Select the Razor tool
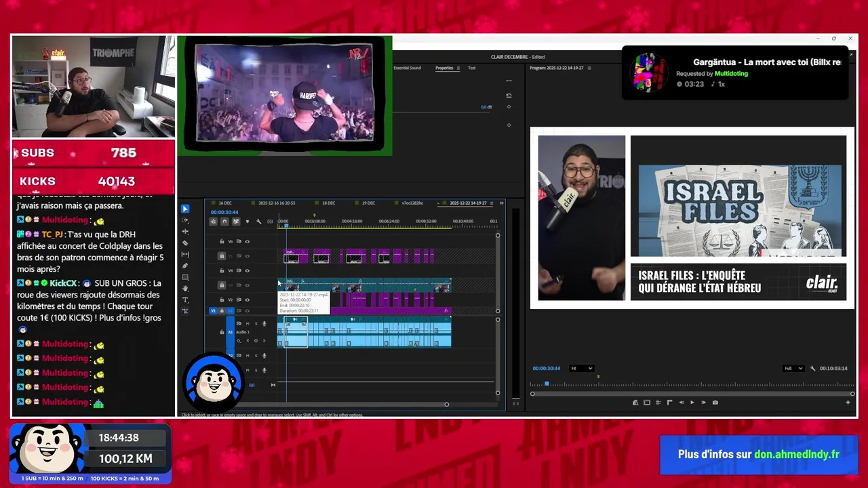868x488 pixels. tap(185, 243)
